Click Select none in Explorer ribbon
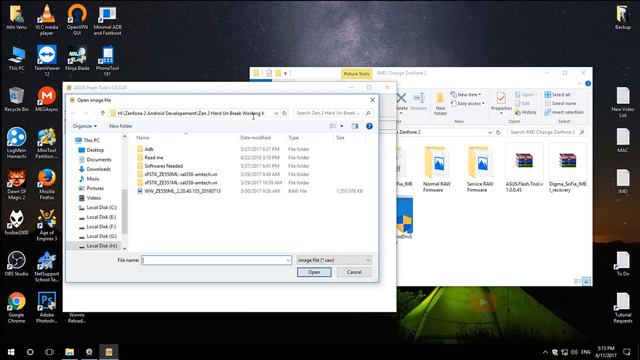 pyautogui.click(x=560, y=104)
